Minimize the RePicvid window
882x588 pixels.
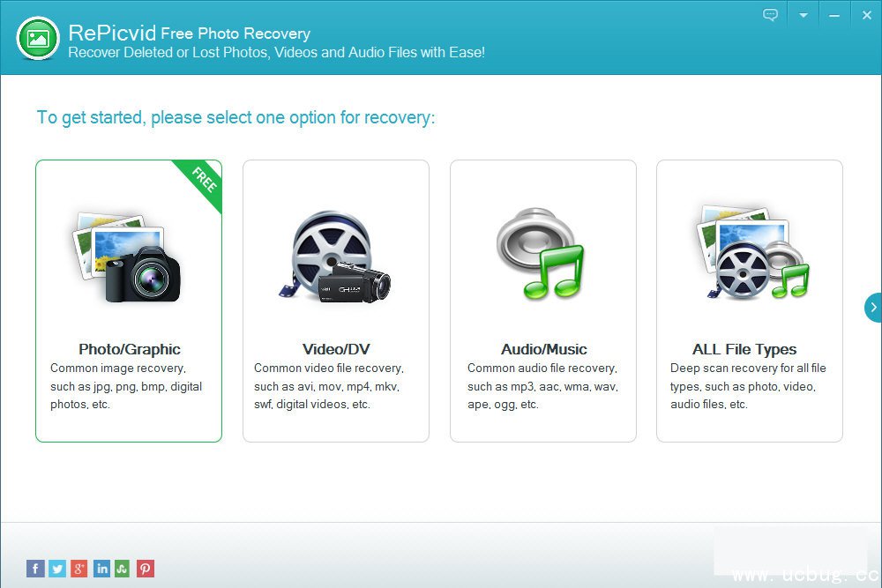[834, 15]
